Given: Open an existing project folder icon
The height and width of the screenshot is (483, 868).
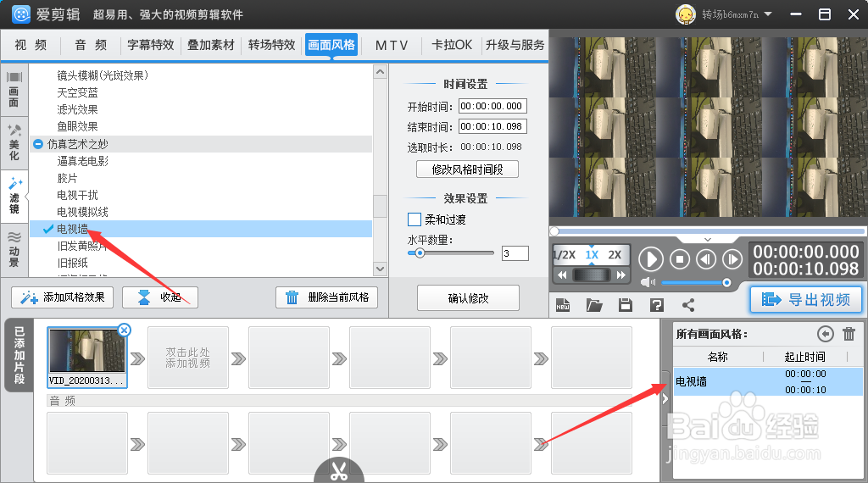Looking at the screenshot, I should pyautogui.click(x=594, y=305).
